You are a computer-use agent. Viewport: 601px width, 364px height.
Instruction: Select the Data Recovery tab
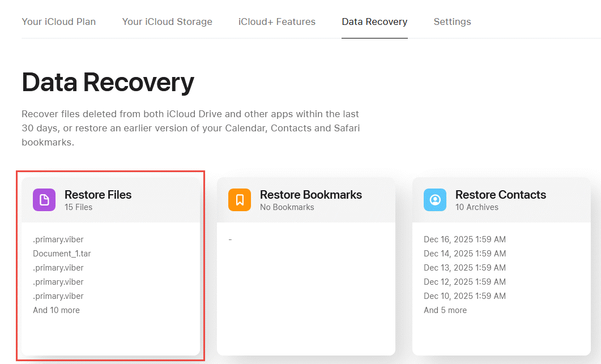[374, 22]
